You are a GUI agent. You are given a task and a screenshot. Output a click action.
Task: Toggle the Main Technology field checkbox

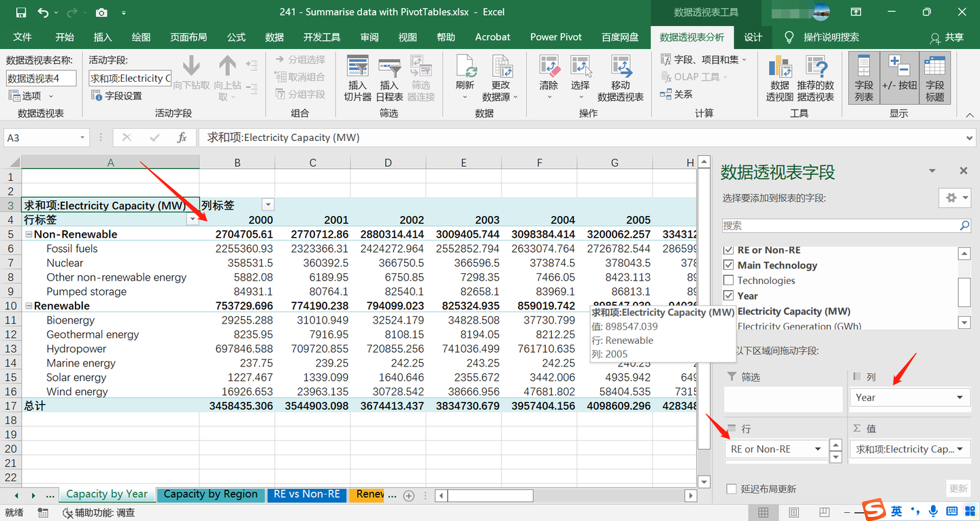click(728, 265)
